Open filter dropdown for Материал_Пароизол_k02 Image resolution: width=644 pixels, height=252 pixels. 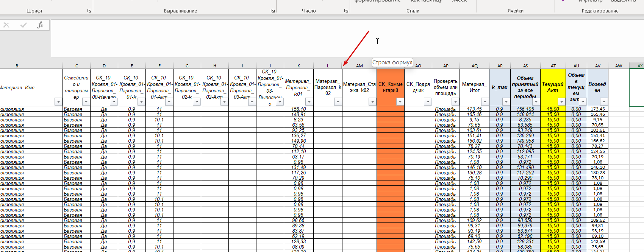(x=338, y=102)
